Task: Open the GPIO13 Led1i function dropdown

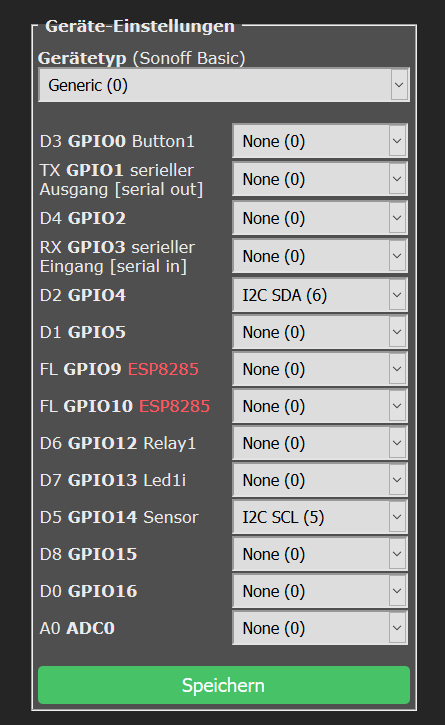Action: pyautogui.click(x=320, y=480)
